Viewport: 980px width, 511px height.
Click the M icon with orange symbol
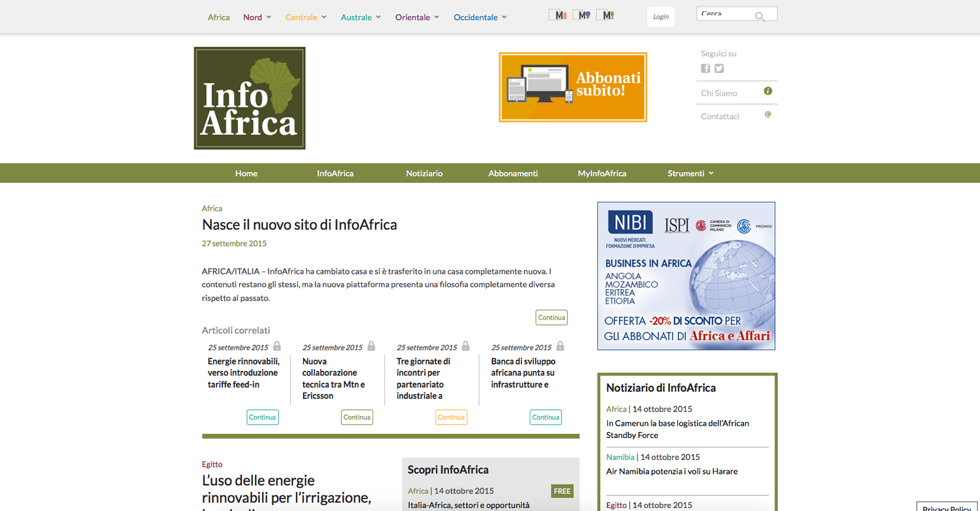(x=560, y=15)
